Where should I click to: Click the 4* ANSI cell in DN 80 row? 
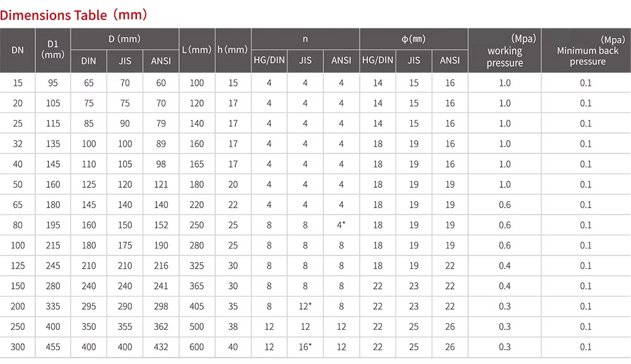[x=341, y=225]
